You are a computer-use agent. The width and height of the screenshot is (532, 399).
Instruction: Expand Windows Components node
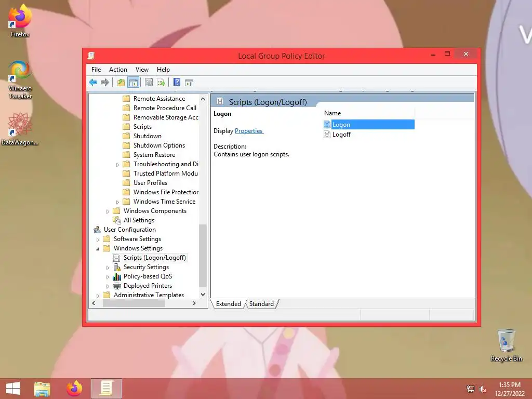(x=108, y=211)
